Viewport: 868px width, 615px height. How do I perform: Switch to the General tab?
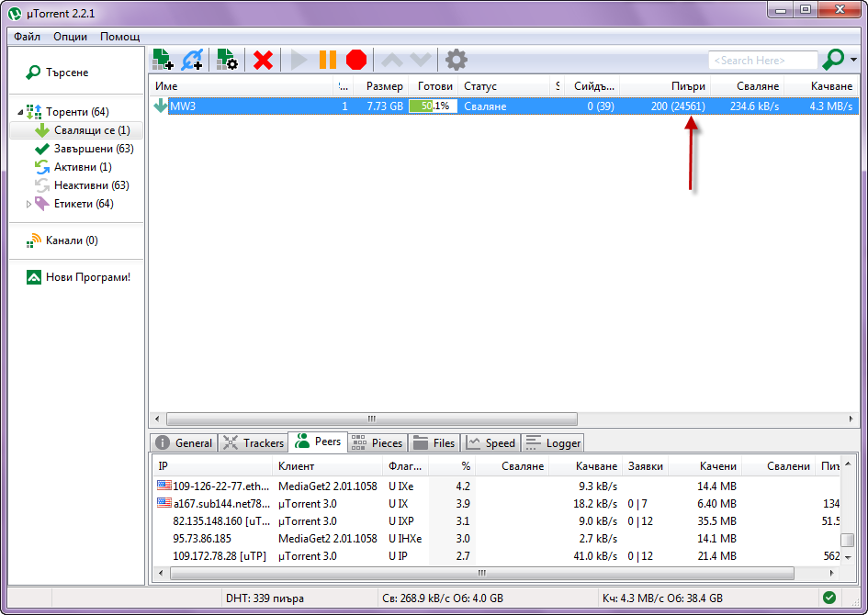coord(184,443)
